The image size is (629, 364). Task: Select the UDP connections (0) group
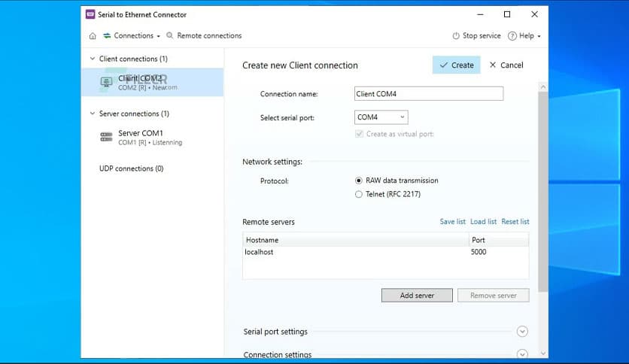(x=131, y=168)
